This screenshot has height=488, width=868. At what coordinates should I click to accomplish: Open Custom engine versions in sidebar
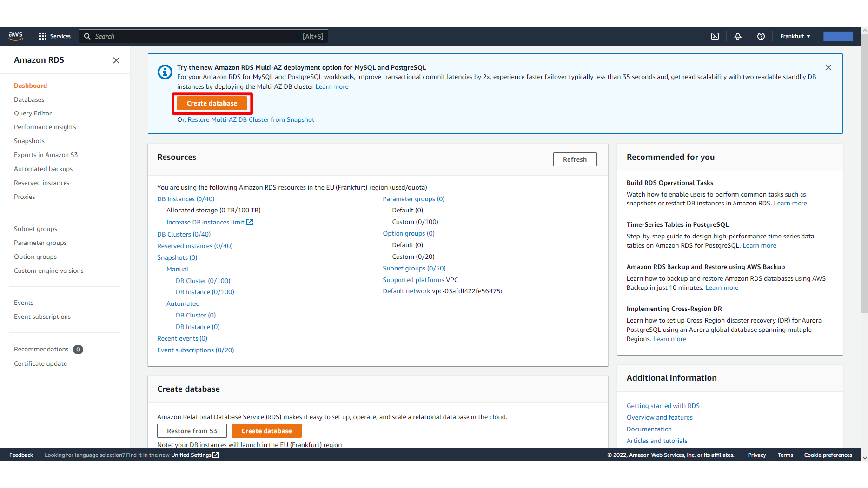point(49,271)
